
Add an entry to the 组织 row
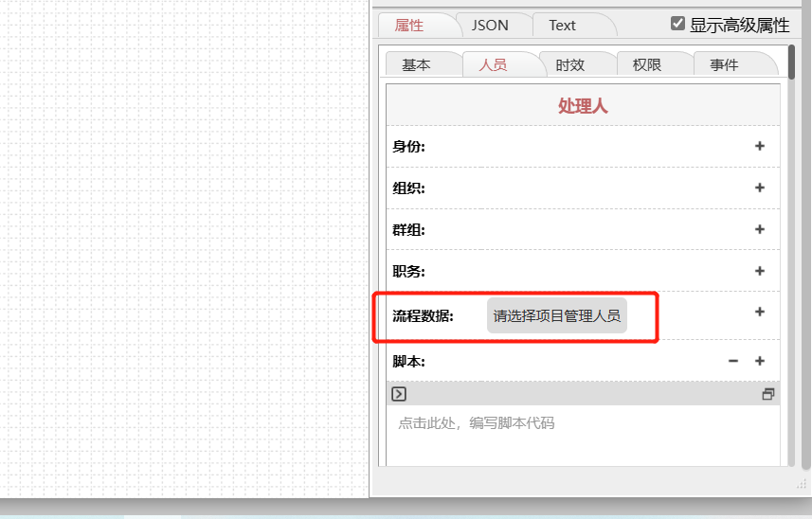[760, 188]
